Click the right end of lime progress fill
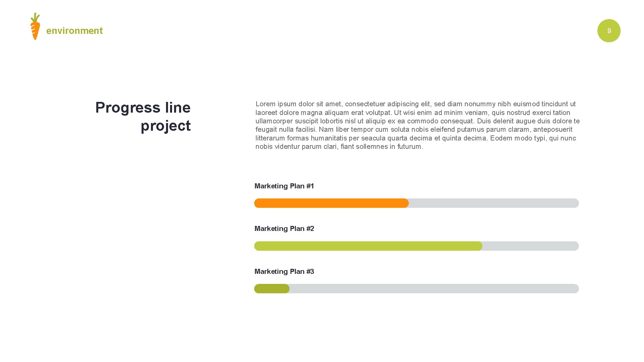The image size is (644, 362). coord(479,246)
